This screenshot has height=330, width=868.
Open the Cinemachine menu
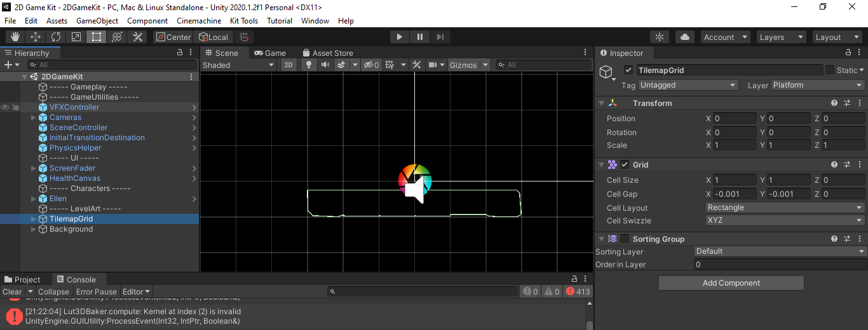coord(199,20)
